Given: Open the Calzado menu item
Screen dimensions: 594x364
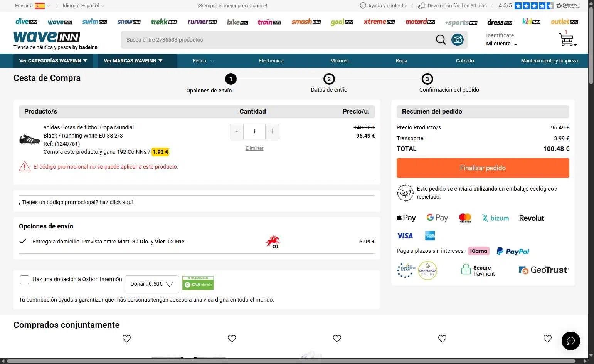Looking at the screenshot, I should 465,61.
